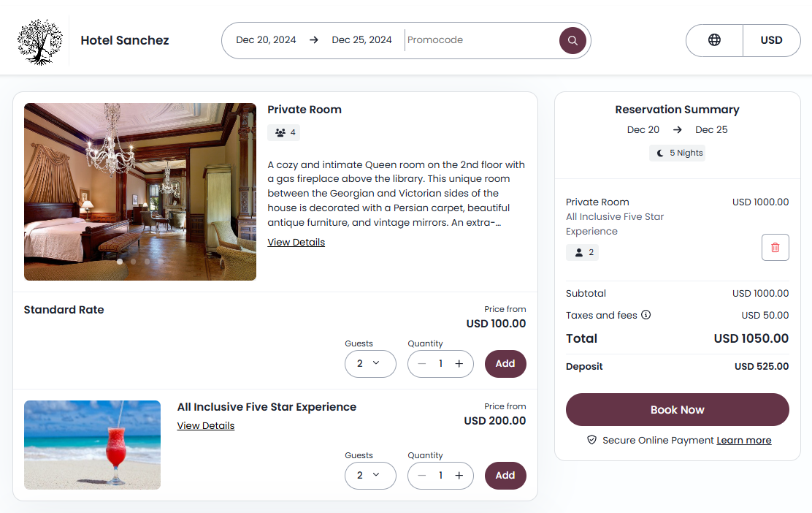Image resolution: width=812 pixels, height=513 pixels.
Task: Open View Details for All Inclusive package
Action: [x=205, y=426]
